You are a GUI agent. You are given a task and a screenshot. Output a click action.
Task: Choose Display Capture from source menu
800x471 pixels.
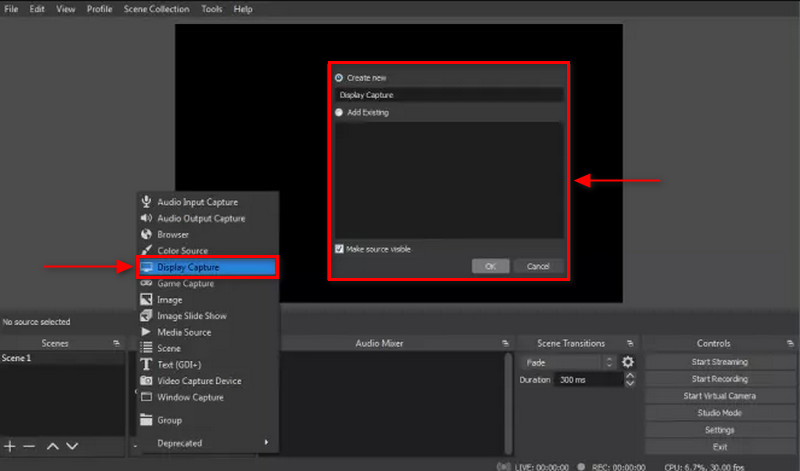pyautogui.click(x=208, y=267)
